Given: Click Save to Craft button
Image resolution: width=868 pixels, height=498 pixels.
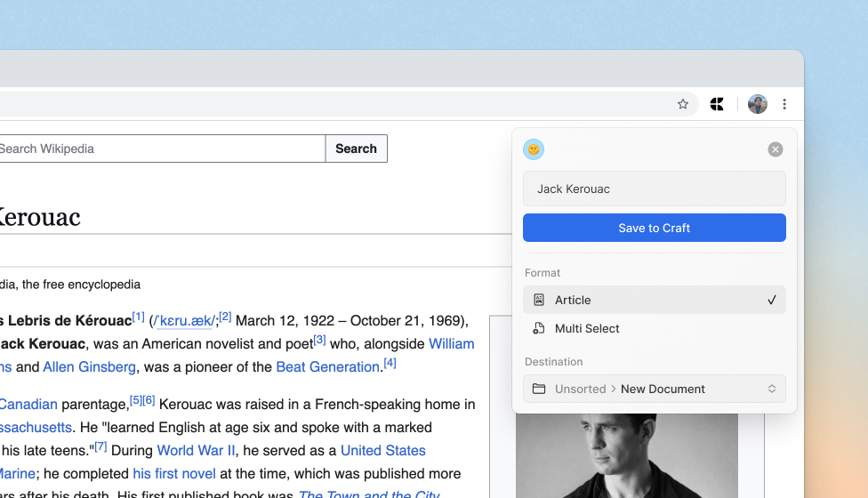Looking at the screenshot, I should tap(655, 228).
